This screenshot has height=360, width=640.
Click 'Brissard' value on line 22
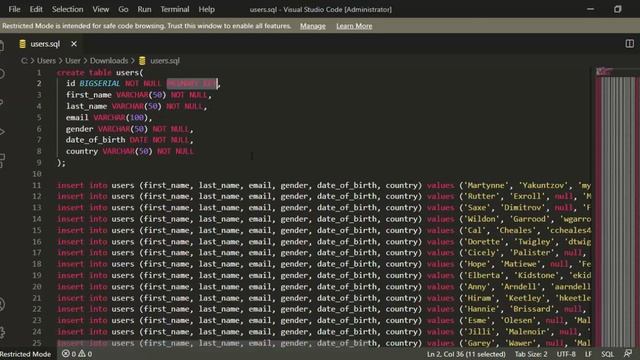click(x=531, y=309)
